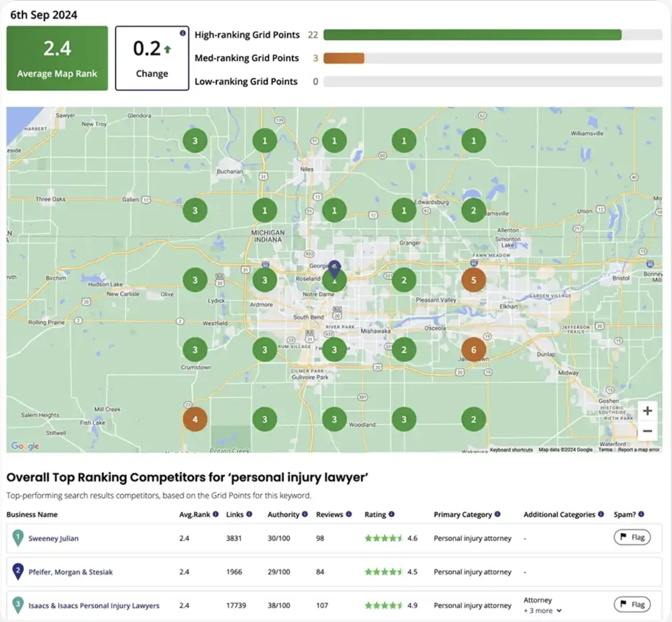Click the map zoom in plus button
672x622 pixels.
coord(647,411)
